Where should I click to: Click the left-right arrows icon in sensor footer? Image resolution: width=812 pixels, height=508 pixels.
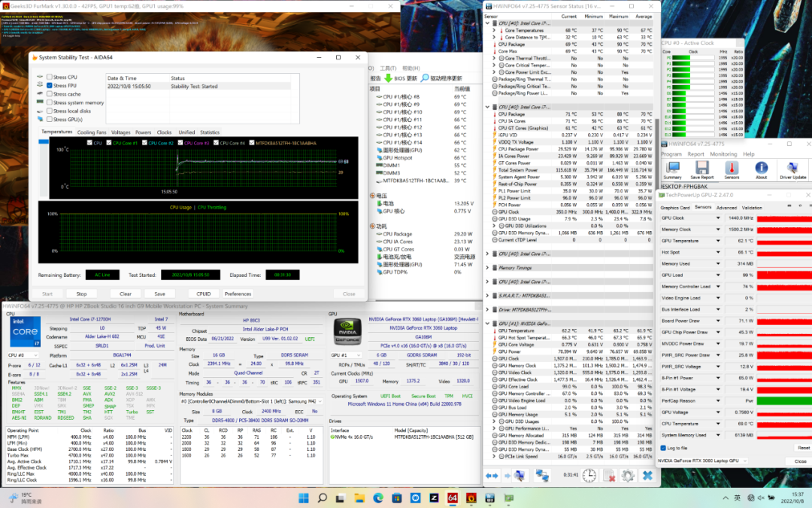pos(492,476)
